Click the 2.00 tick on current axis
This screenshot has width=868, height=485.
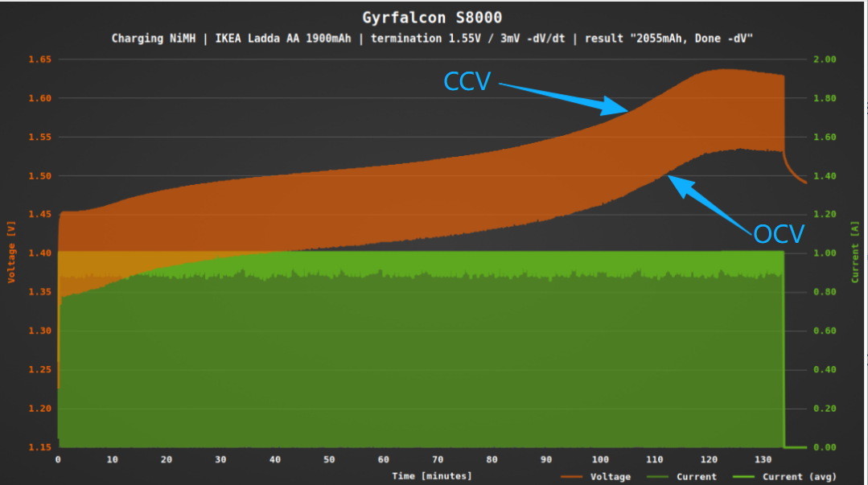pos(825,60)
